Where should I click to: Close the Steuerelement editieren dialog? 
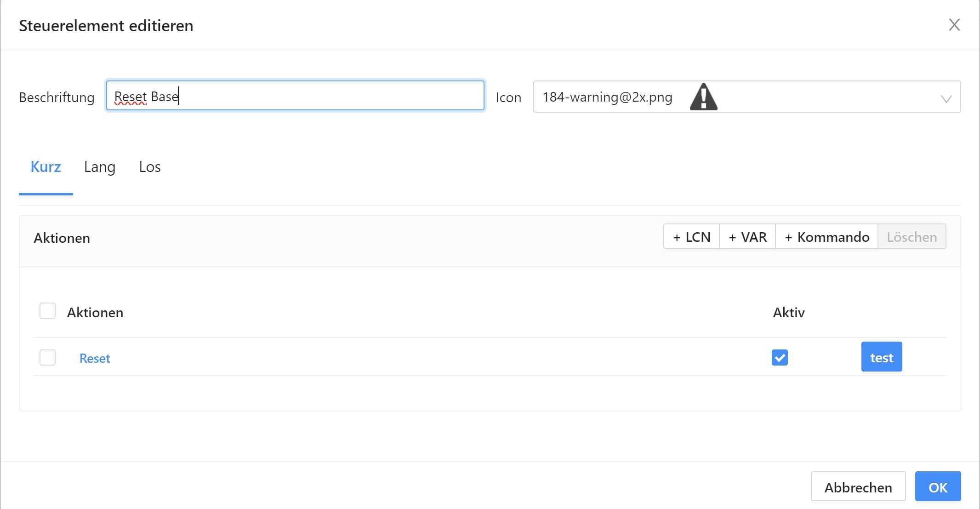pyautogui.click(x=954, y=25)
